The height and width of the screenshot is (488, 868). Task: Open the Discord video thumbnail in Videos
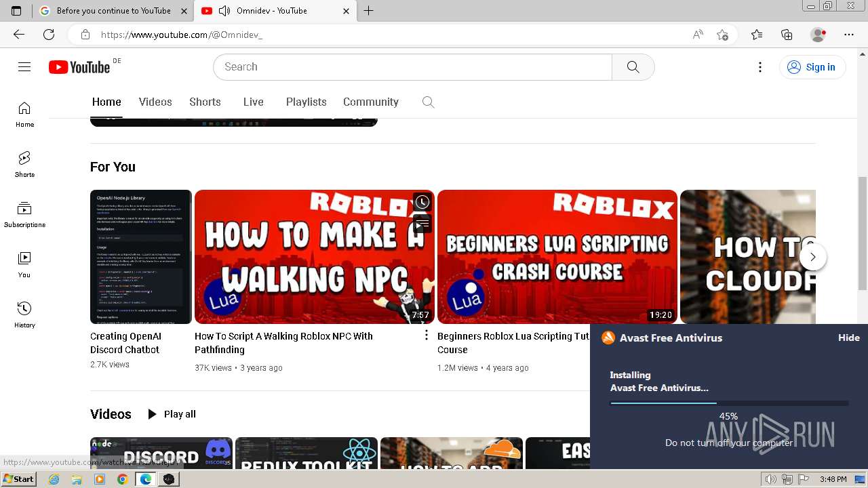(x=161, y=453)
